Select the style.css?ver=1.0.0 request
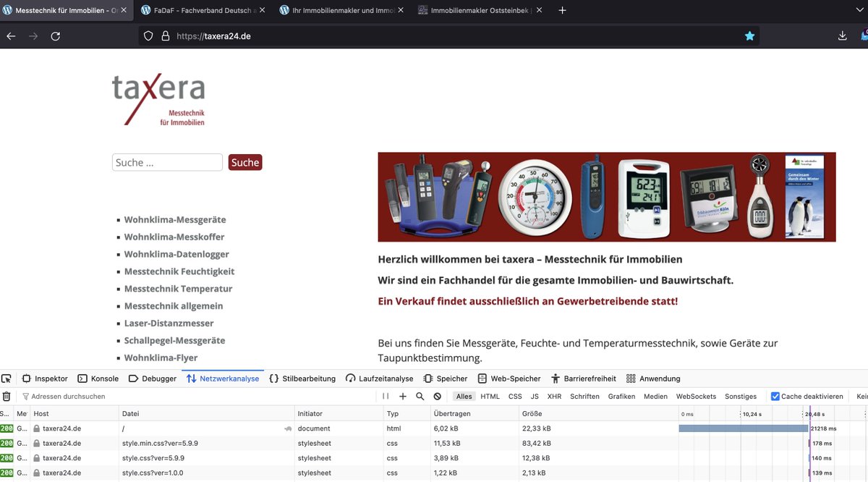The height and width of the screenshot is (482, 868). coord(434,473)
